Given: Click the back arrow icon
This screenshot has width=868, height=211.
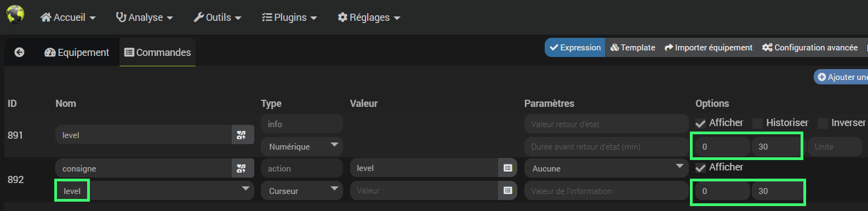Looking at the screenshot, I should (19, 52).
